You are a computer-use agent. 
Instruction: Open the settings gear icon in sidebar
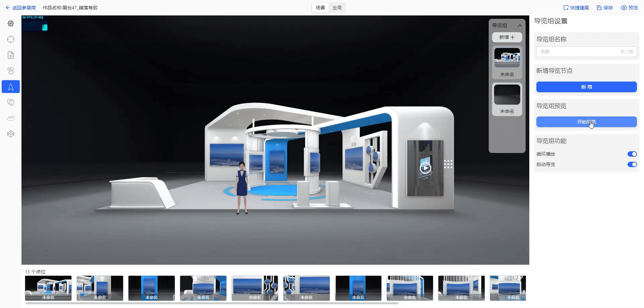[11, 23]
